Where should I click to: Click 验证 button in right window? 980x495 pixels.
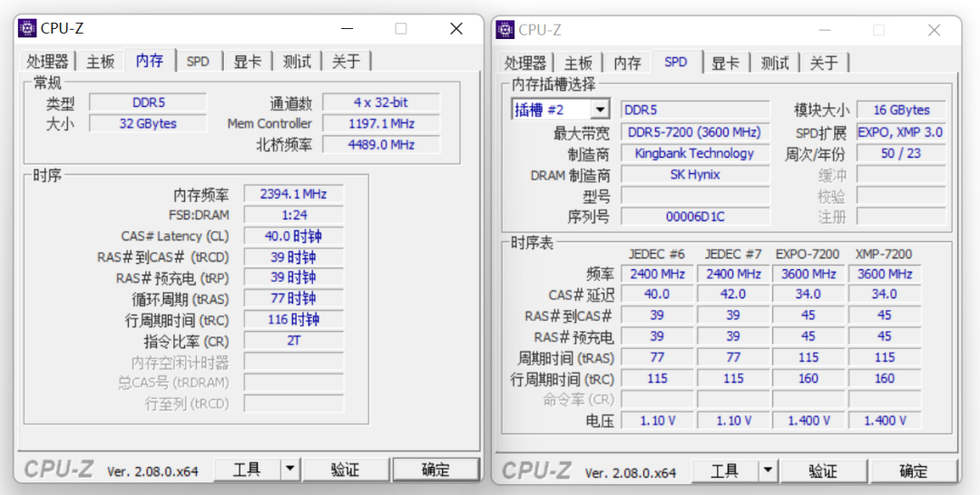pos(823,471)
